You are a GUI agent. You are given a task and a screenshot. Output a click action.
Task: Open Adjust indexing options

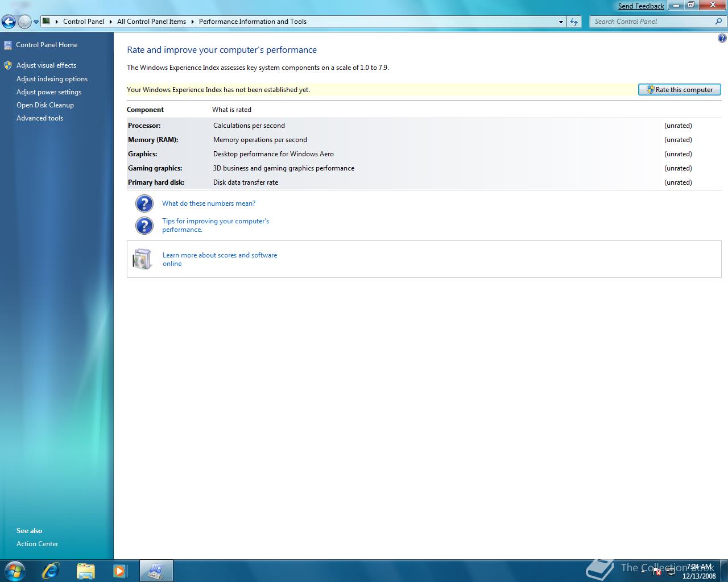(x=52, y=79)
